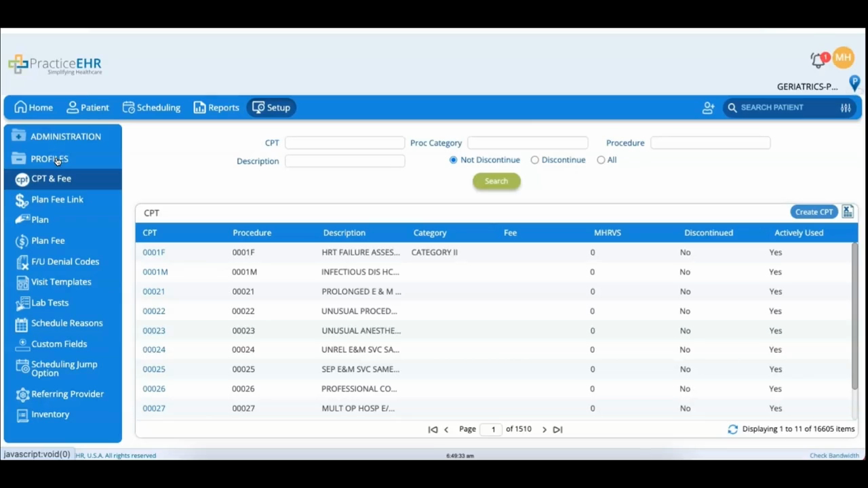
Task: Click the CATEGORY II cell
Action: pos(434,252)
